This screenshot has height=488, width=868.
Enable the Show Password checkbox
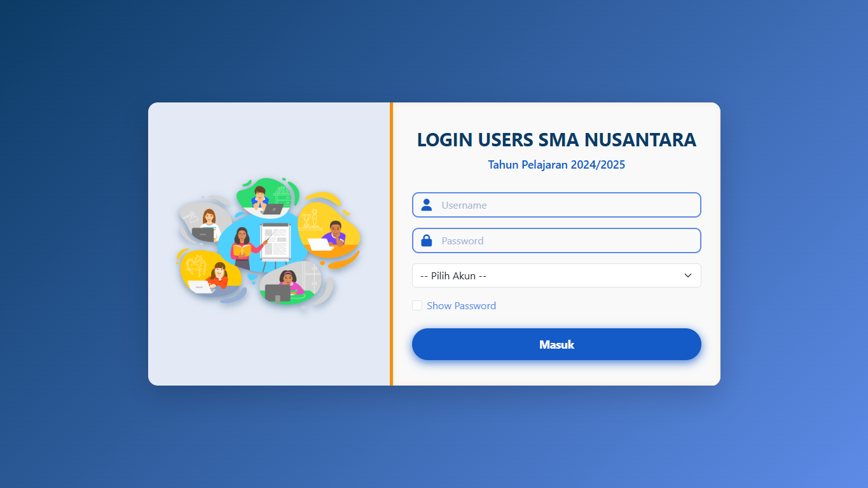[x=417, y=305]
